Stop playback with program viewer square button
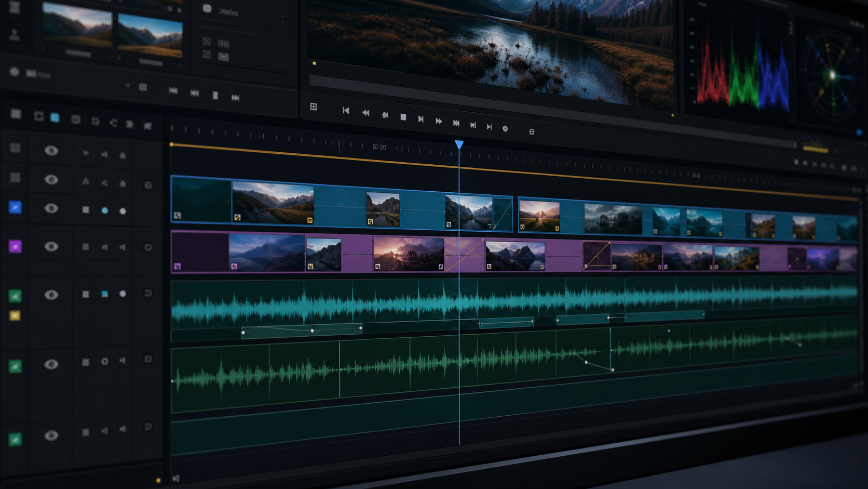 coord(403,117)
